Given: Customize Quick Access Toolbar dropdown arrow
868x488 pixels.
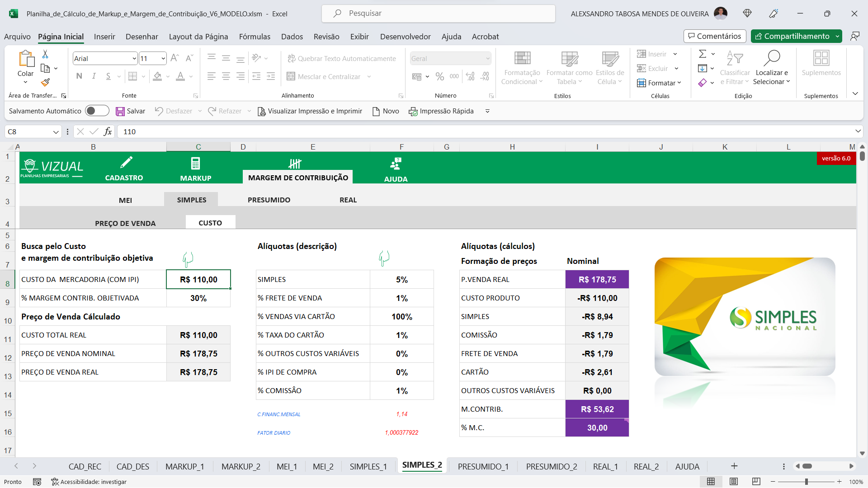Looking at the screenshot, I should [487, 111].
